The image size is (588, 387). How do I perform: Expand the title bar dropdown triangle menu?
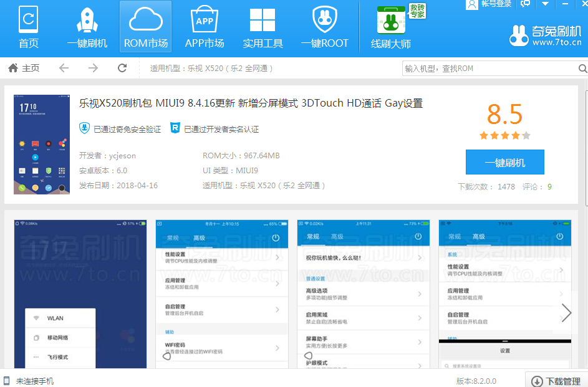[545, 4]
